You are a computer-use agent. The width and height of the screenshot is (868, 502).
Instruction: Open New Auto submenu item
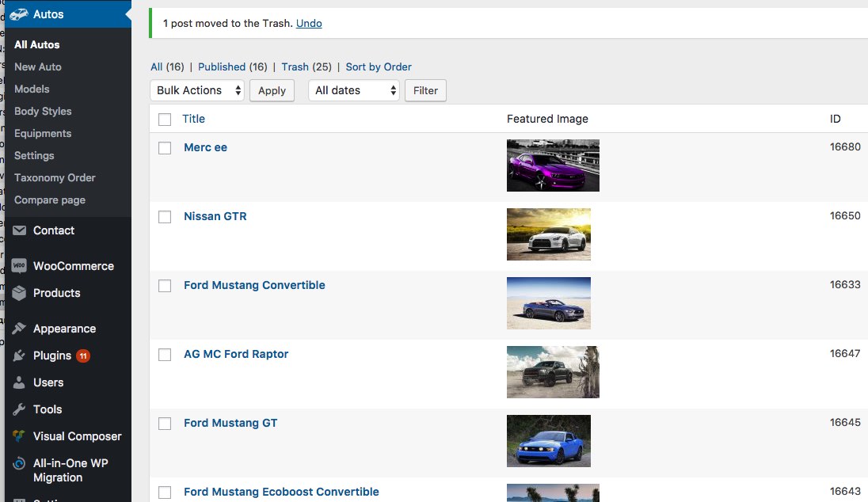point(38,67)
